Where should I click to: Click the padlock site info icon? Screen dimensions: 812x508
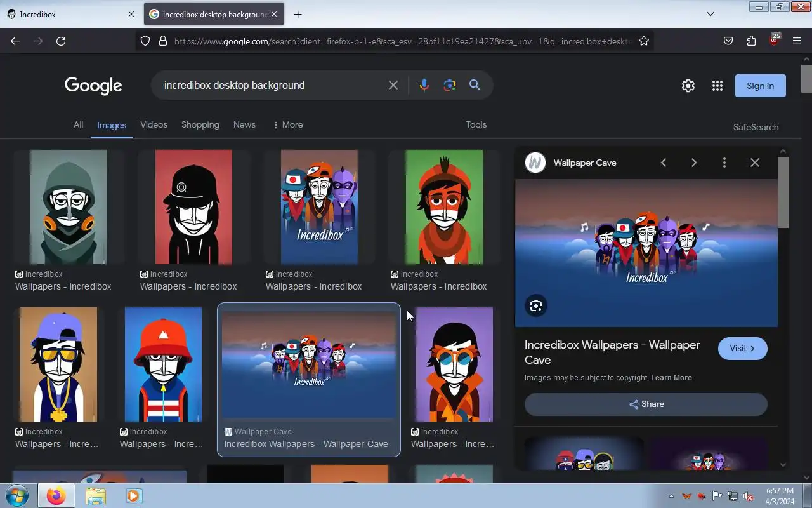[163, 41]
